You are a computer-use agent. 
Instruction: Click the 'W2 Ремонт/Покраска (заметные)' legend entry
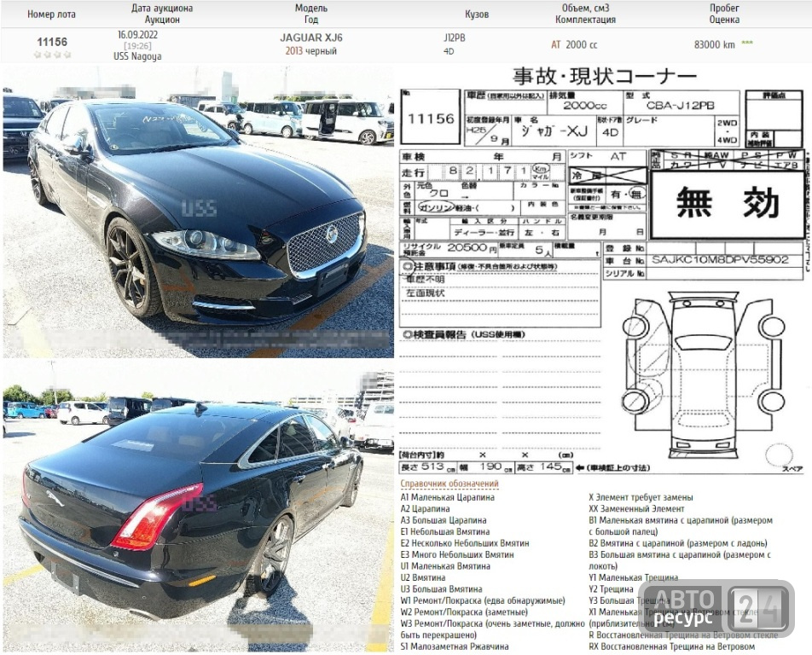tap(464, 612)
